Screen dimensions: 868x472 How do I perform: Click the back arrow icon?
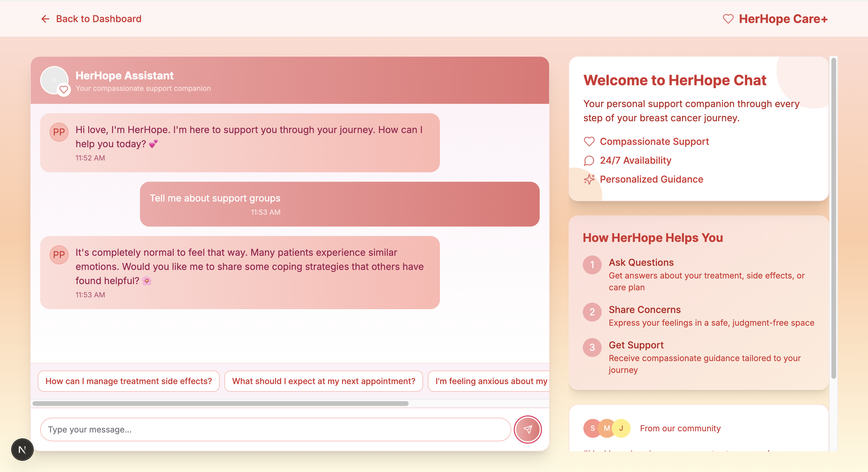(x=45, y=19)
